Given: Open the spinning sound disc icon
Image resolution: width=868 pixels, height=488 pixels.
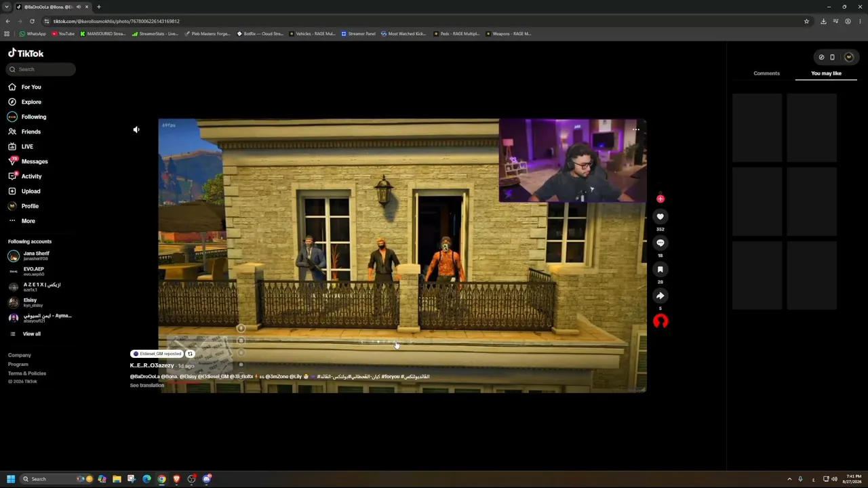Looking at the screenshot, I should tap(660, 321).
